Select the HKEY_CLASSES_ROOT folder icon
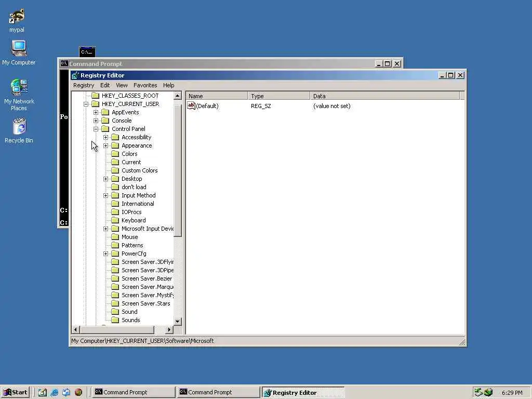 pos(96,96)
